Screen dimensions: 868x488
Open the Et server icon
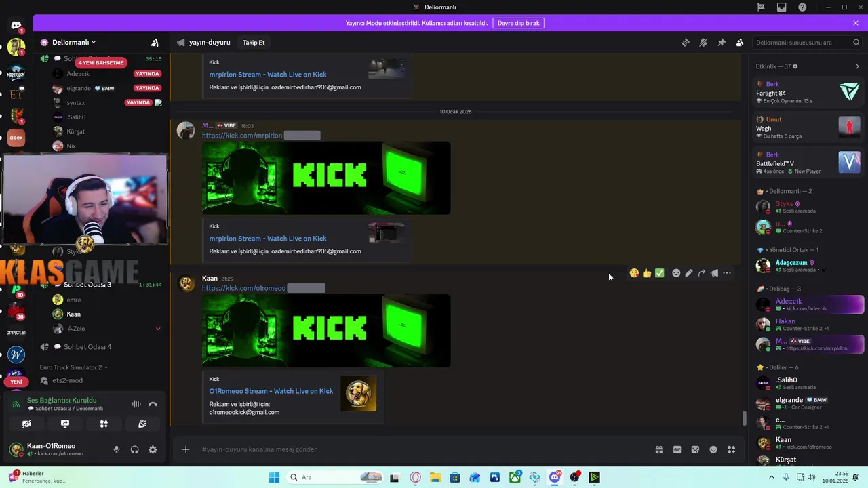pyautogui.click(x=16, y=95)
